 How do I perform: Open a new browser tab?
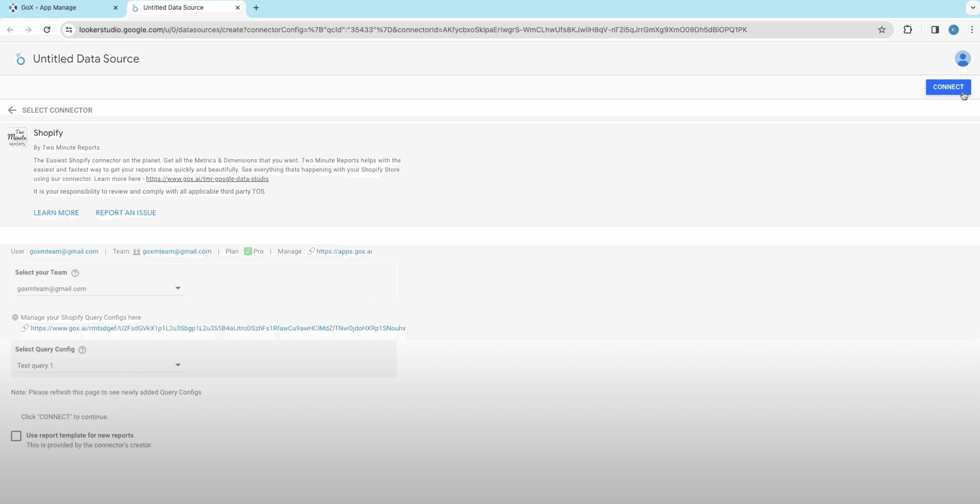(256, 8)
